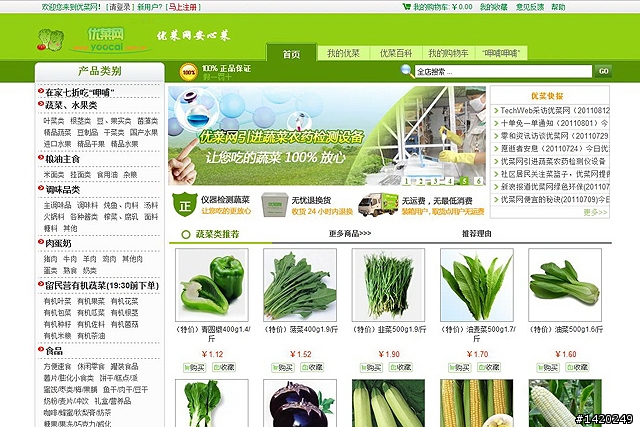Viewport: 640px width, 427px height.
Task: Open the eggplant product image
Action: 300,403
